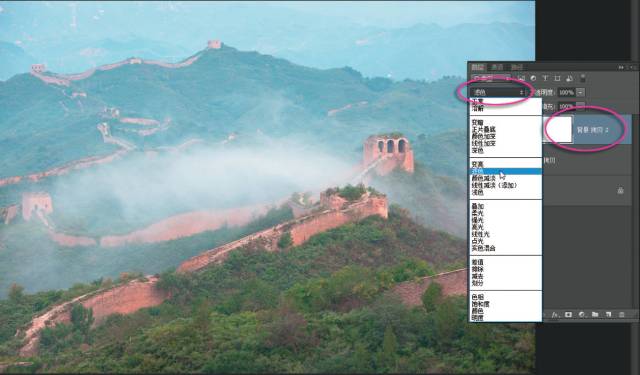The image size is (640, 375).
Task: Select the 背景 拷贝 2 layer name
Action: pyautogui.click(x=592, y=130)
